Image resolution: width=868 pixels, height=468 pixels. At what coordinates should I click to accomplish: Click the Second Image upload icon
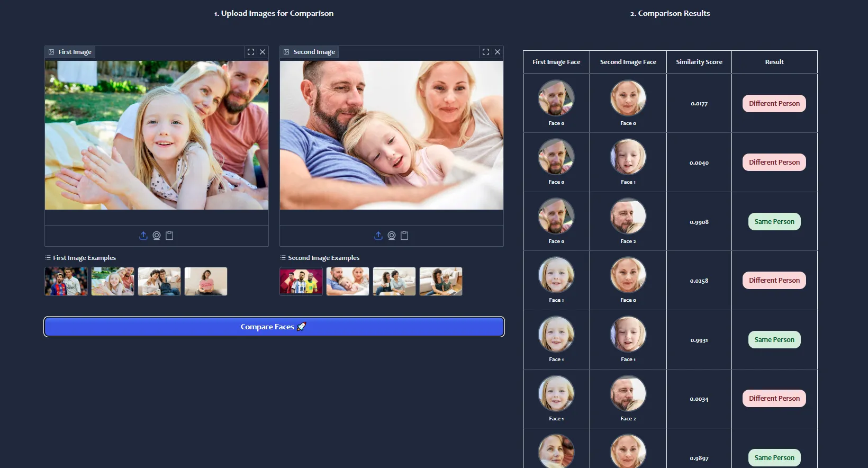(x=378, y=236)
